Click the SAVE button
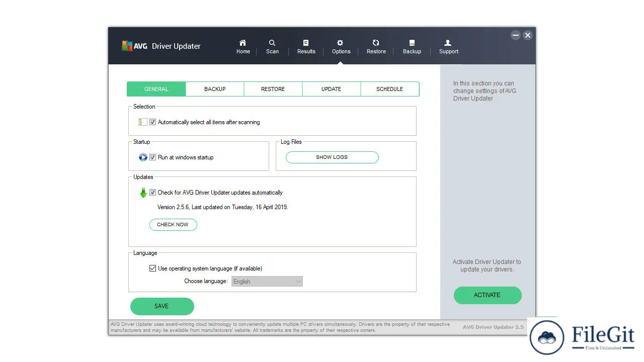644x362 pixels. (x=162, y=306)
